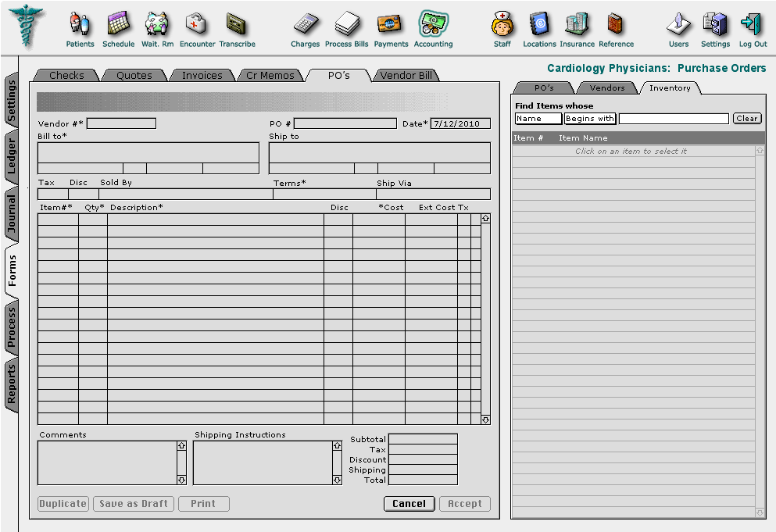The image size is (776, 532).
Task: Select the PO's tab in the main form
Action: (x=338, y=75)
